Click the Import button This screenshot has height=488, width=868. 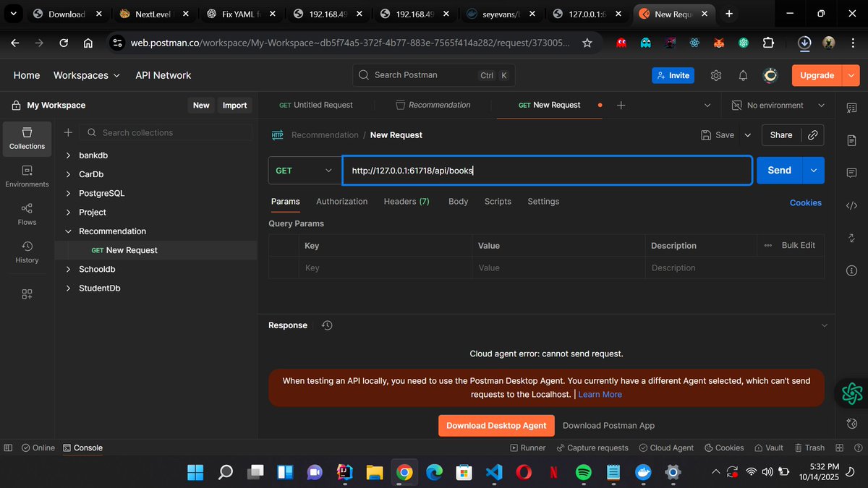pyautogui.click(x=234, y=106)
